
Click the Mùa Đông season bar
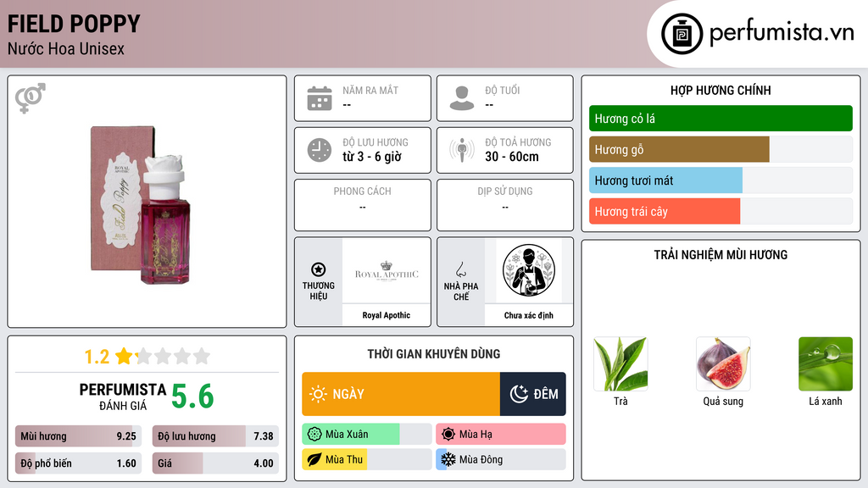pos(500,459)
